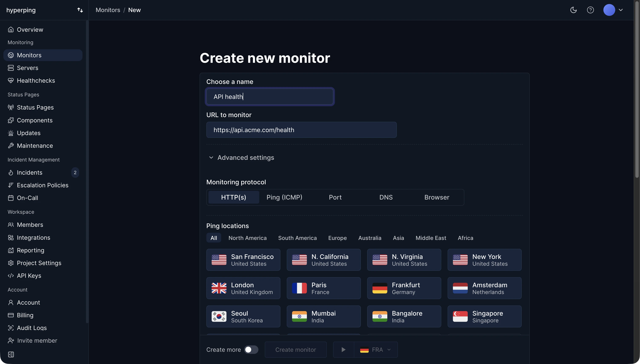The height and width of the screenshot is (364, 640).
Task: Click the Audit Logs icon
Action: pos(11,328)
